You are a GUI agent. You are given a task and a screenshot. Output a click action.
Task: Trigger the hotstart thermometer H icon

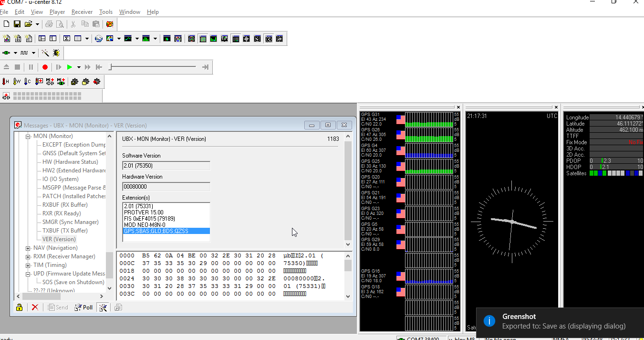6,82
